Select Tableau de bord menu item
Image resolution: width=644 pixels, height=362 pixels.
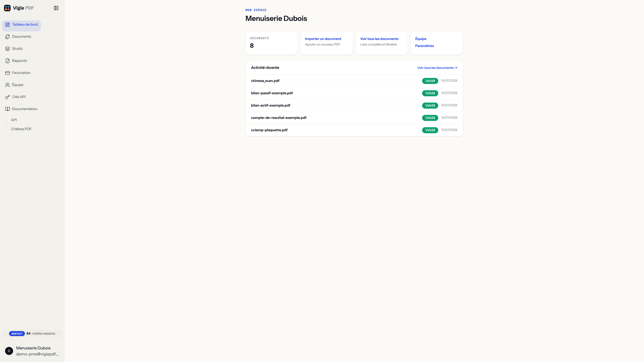(x=22, y=25)
